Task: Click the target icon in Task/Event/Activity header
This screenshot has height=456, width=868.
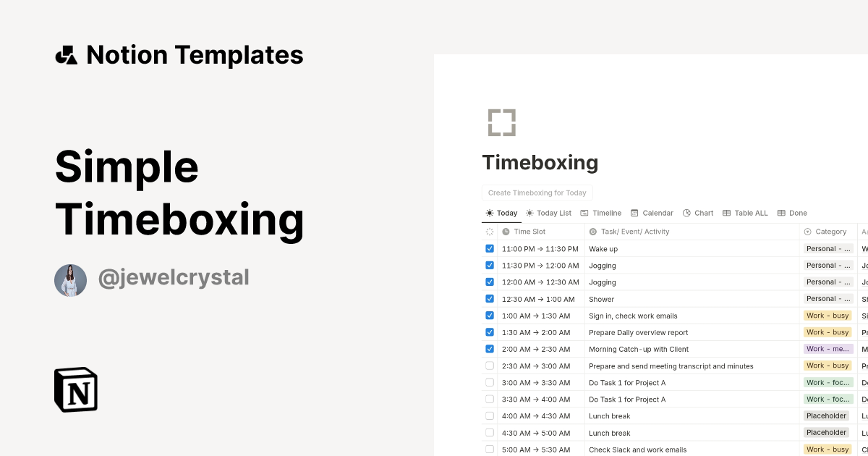Action: click(x=591, y=232)
